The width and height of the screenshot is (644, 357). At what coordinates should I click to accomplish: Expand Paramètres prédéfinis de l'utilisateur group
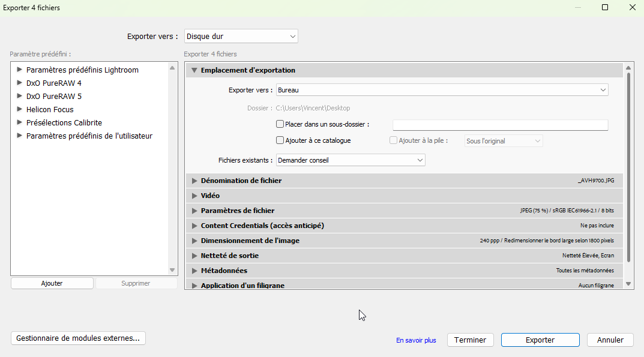click(x=19, y=135)
